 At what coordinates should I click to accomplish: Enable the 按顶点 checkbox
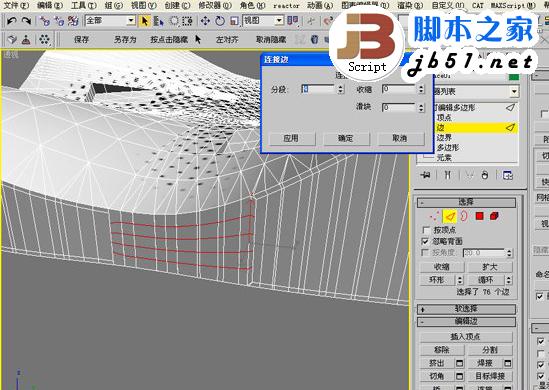(426, 231)
